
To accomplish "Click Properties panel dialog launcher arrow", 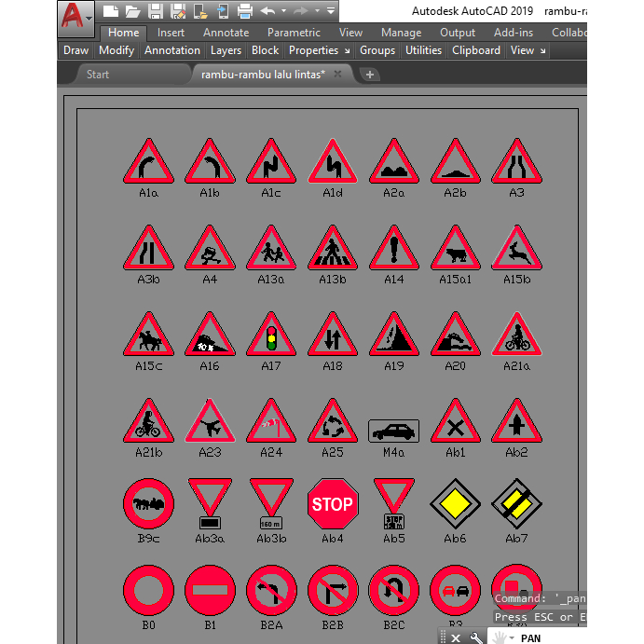I will 347,51.
